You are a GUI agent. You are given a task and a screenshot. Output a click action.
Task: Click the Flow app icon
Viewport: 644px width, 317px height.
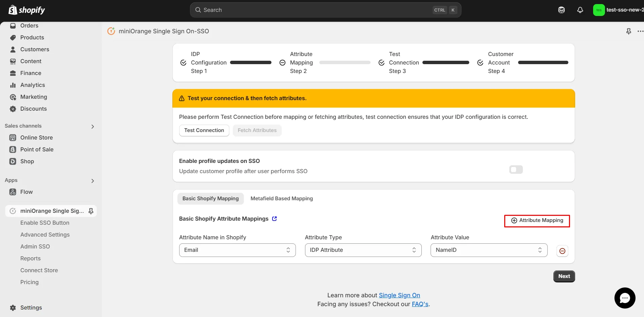point(13,192)
